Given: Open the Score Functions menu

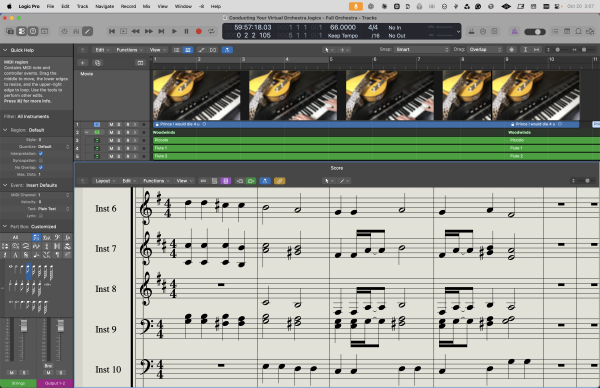Looking at the screenshot, I should pyautogui.click(x=156, y=181).
